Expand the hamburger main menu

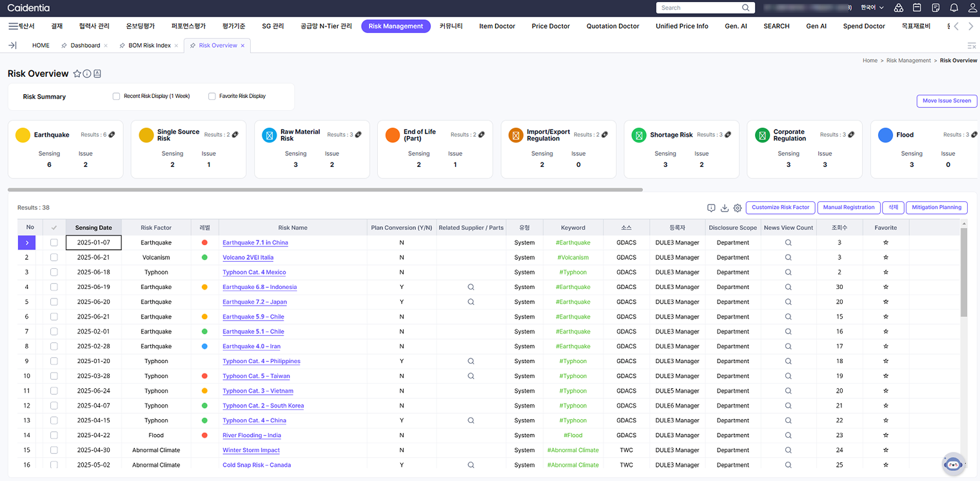(13, 26)
